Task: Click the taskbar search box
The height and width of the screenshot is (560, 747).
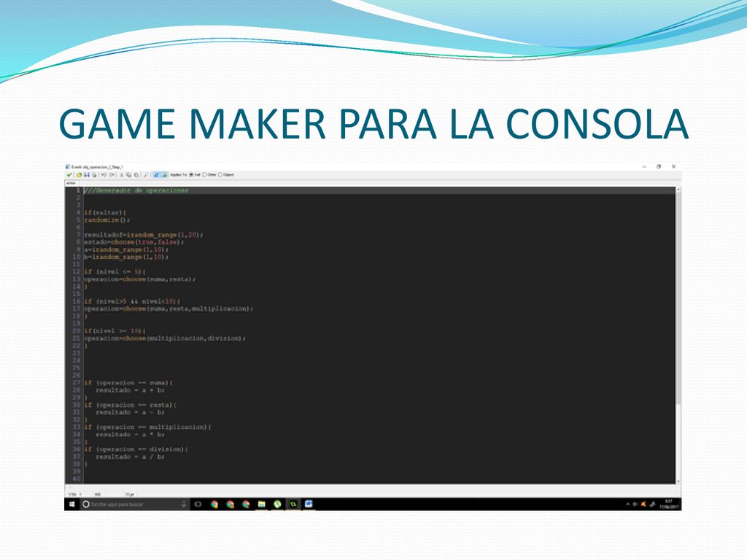Action: pyautogui.click(x=135, y=505)
